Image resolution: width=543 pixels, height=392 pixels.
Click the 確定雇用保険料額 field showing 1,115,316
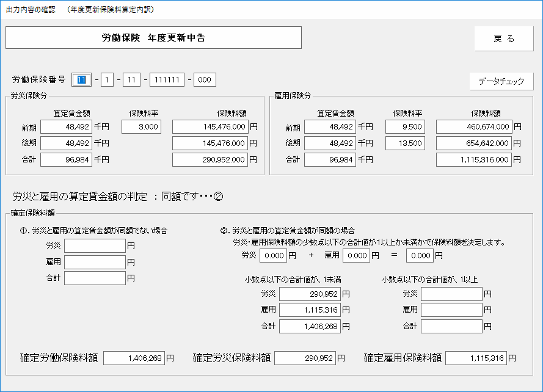(476, 358)
